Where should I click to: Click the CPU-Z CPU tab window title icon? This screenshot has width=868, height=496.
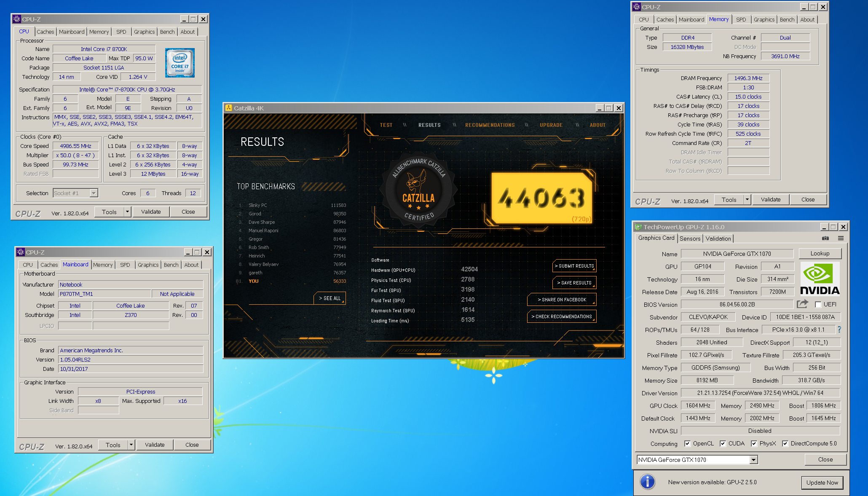[16, 19]
